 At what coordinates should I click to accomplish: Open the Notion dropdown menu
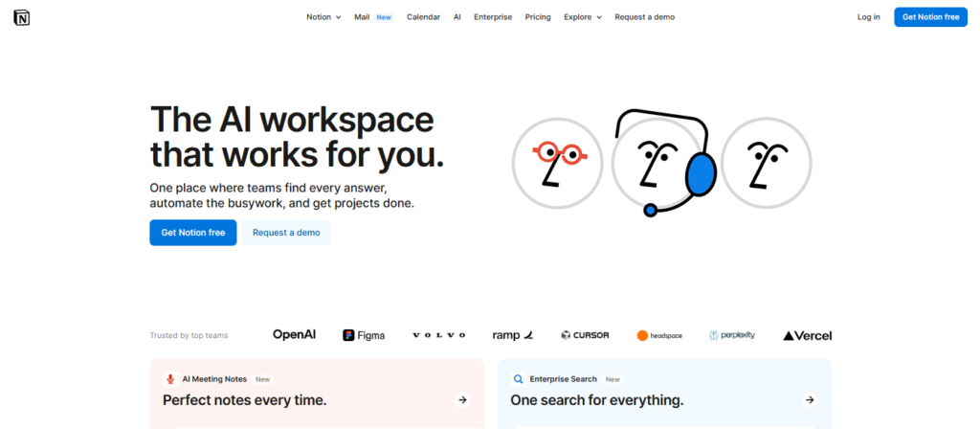tap(323, 17)
